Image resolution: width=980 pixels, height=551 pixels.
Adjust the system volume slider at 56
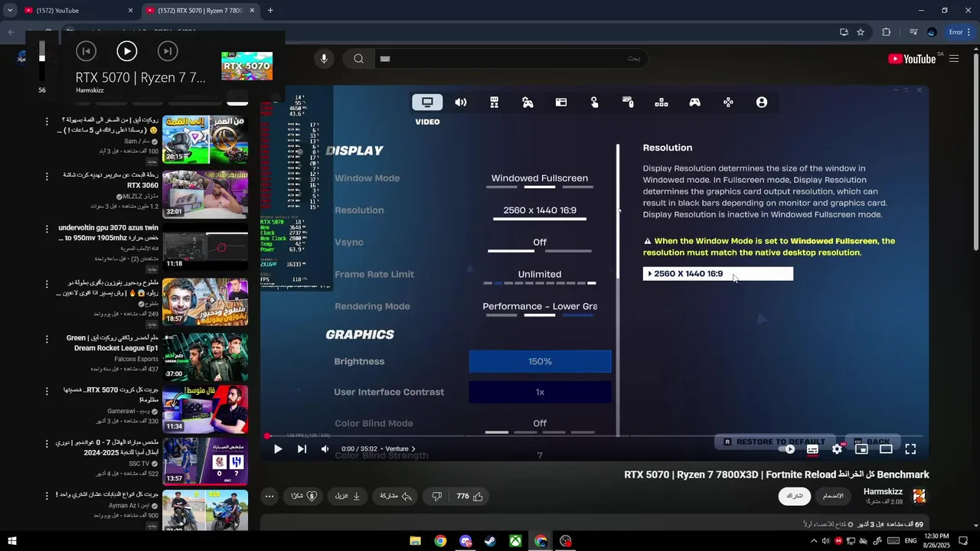pyautogui.click(x=42, y=61)
